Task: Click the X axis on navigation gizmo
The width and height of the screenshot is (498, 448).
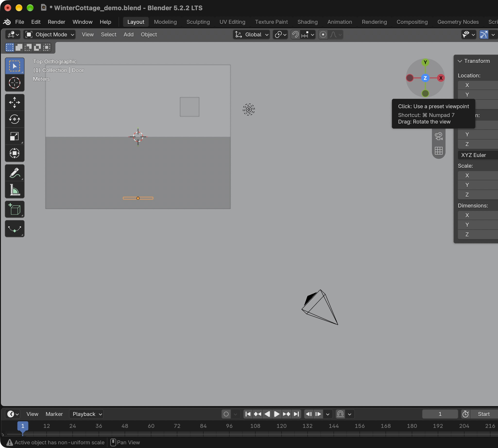Action: coord(441,78)
